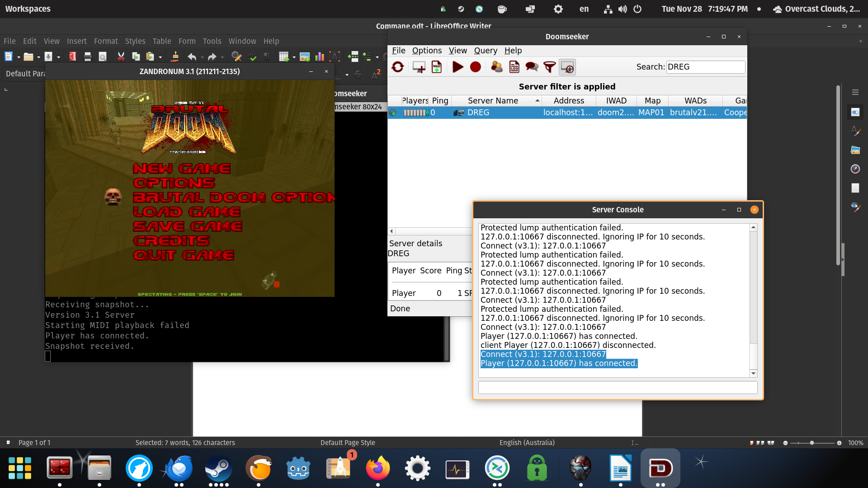Open the Query menu in Doomseeker
The width and height of the screenshot is (868, 488).
pos(485,51)
